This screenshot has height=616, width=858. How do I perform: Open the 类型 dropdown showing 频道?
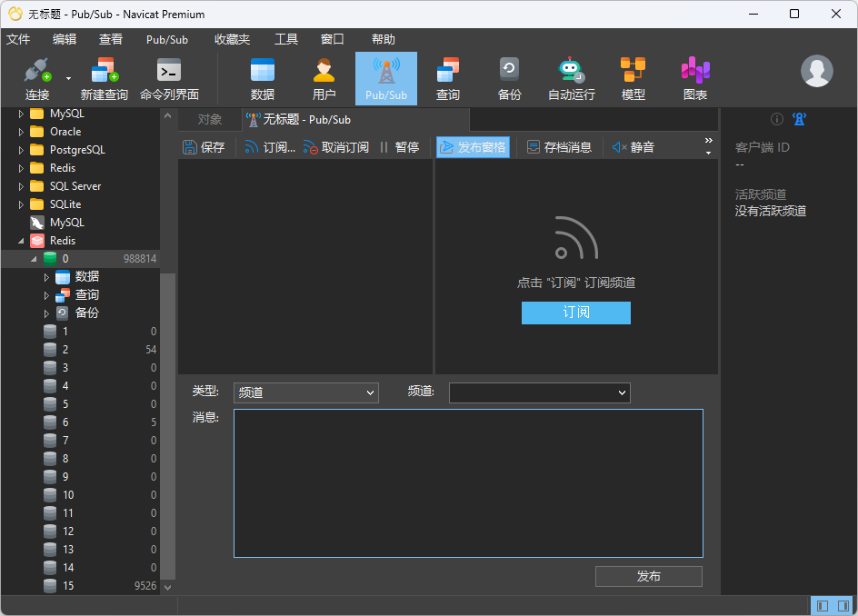(306, 392)
